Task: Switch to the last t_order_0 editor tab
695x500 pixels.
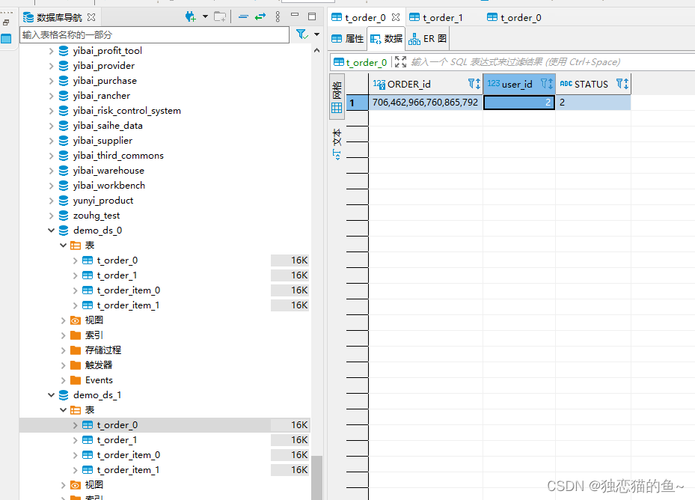Action: (x=514, y=18)
